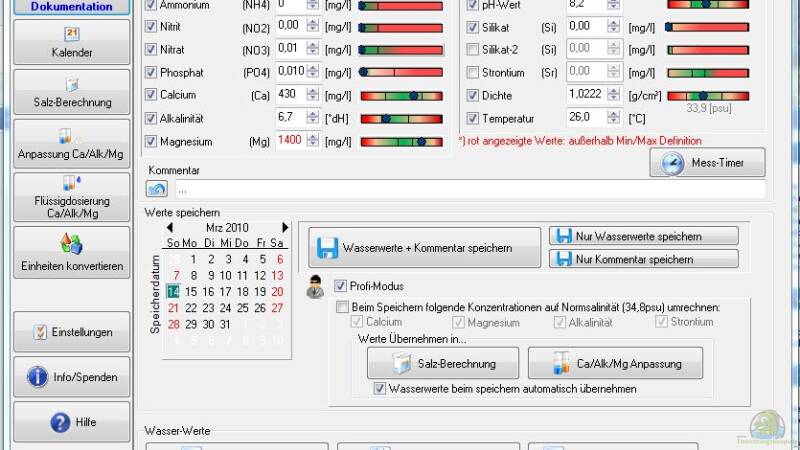Select March 20 in the calendar
Image resolution: width=800 pixels, height=450 pixels.
coord(277,292)
